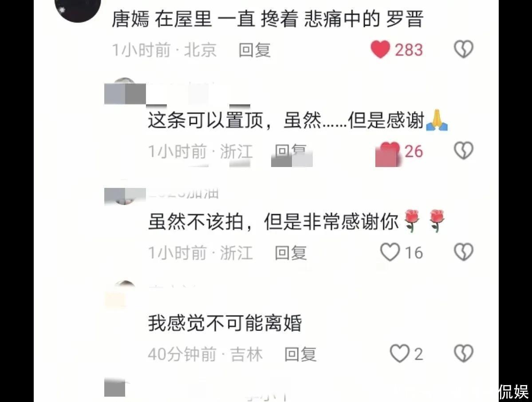532x402 pixels.
Task: Like the comment with 16 likes
Action: pos(390,252)
